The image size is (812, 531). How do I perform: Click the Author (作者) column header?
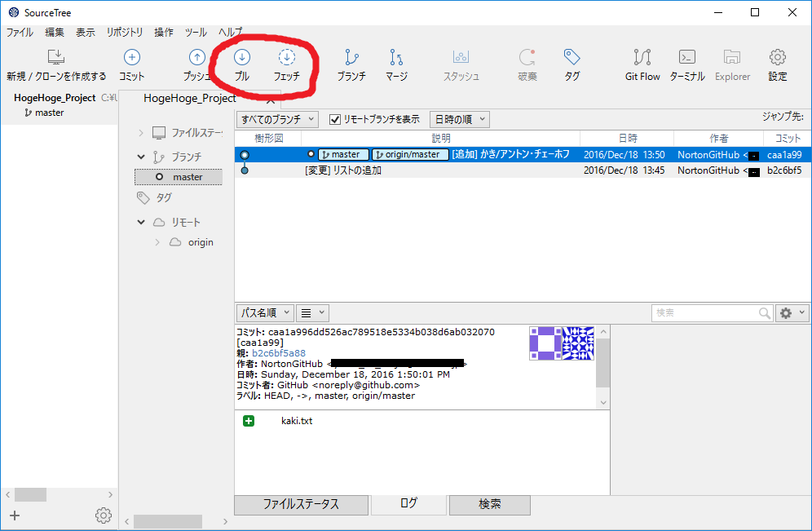click(719, 139)
